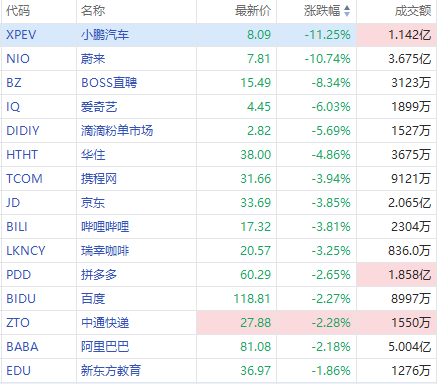This screenshot has height=384, width=437.
Task: Click the 代码 column header
Action: [18, 11]
